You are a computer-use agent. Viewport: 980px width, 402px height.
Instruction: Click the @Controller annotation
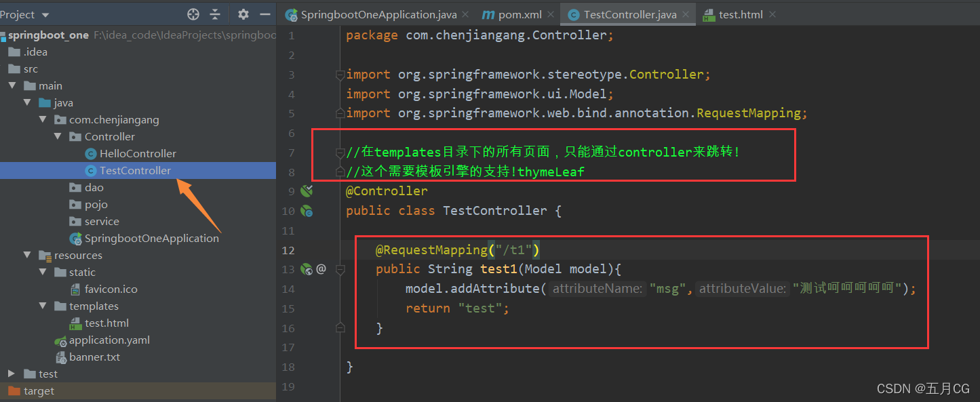tap(387, 191)
